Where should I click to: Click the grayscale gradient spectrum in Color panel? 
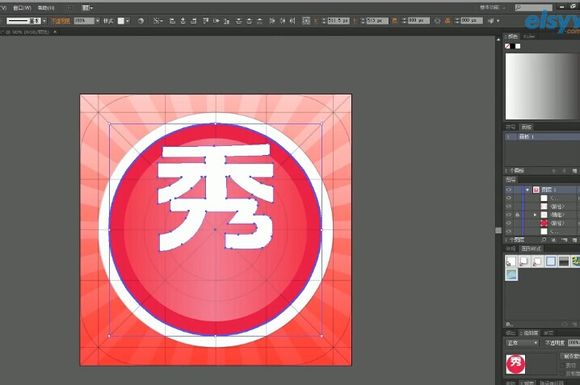point(543,86)
